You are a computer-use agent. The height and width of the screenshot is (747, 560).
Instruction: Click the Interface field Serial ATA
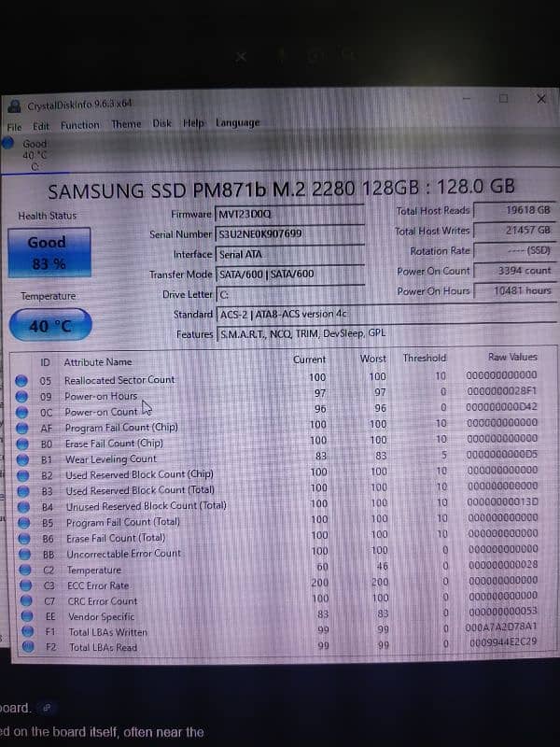point(290,254)
